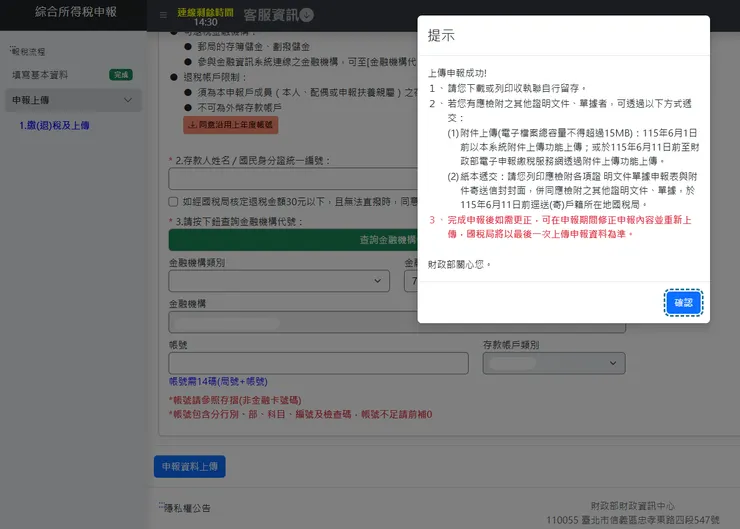Select 填寫基本資料 in sidebar
The height and width of the screenshot is (529, 740).
(x=40, y=75)
